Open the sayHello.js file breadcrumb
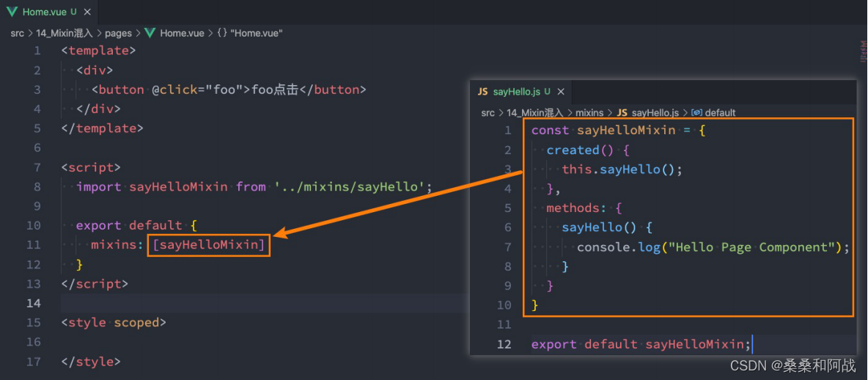Image resolution: width=868 pixels, height=380 pixels. click(655, 112)
